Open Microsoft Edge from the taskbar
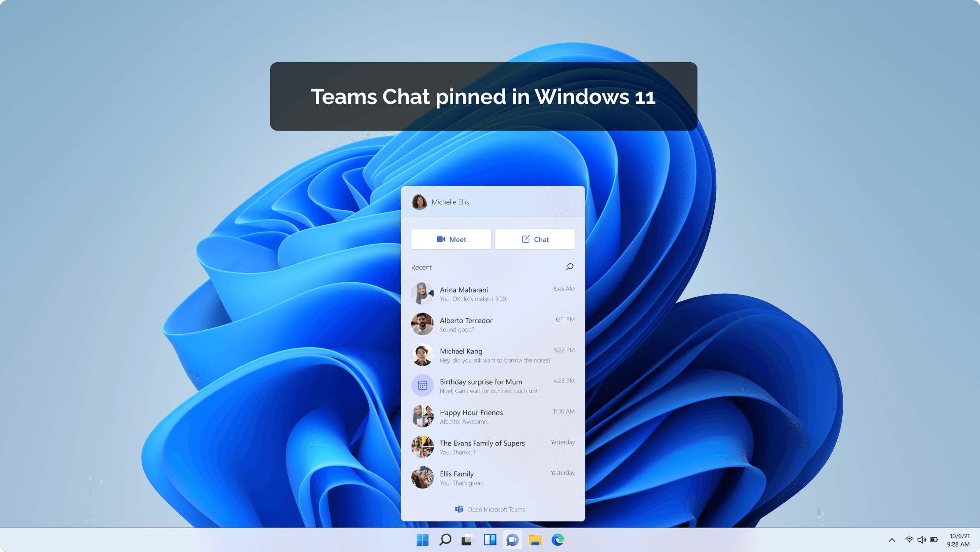Viewport: 980px width, 552px height. click(558, 540)
